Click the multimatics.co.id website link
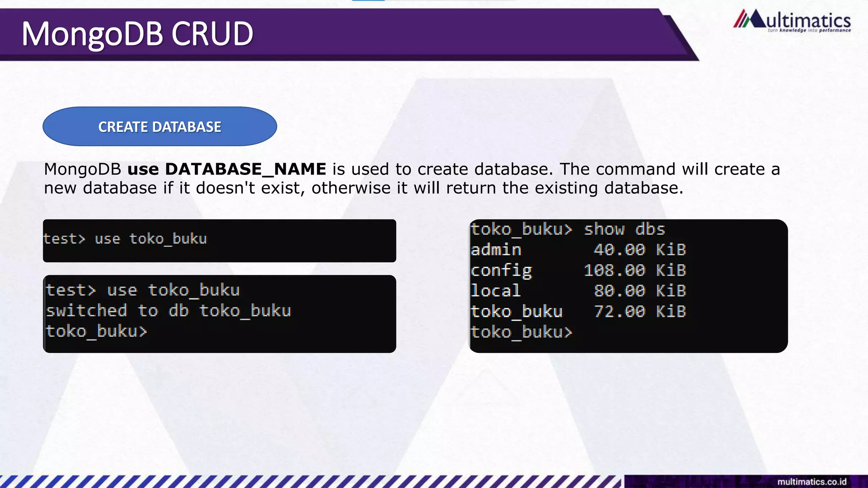The image size is (868, 488). tap(812, 482)
